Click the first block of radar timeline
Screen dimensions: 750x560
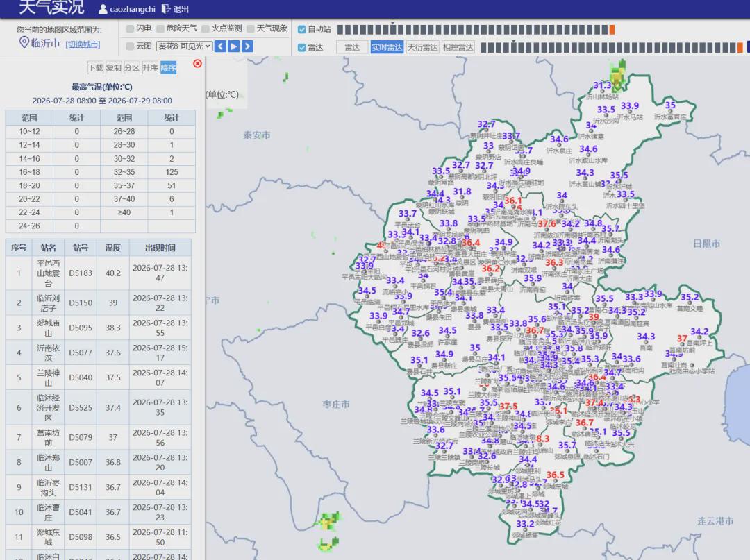pos(483,47)
